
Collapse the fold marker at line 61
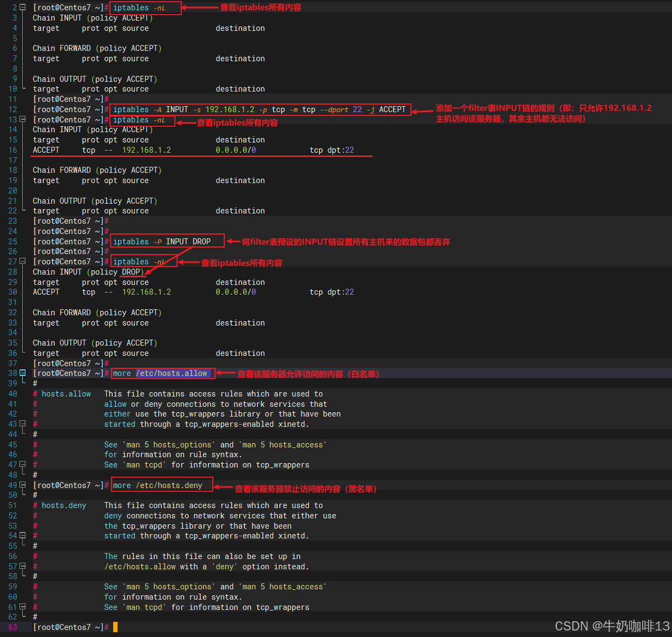(x=23, y=607)
